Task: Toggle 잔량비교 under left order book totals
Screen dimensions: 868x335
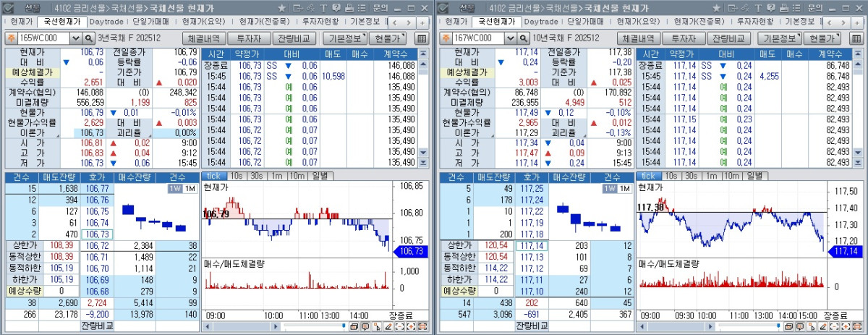Action: click(97, 326)
